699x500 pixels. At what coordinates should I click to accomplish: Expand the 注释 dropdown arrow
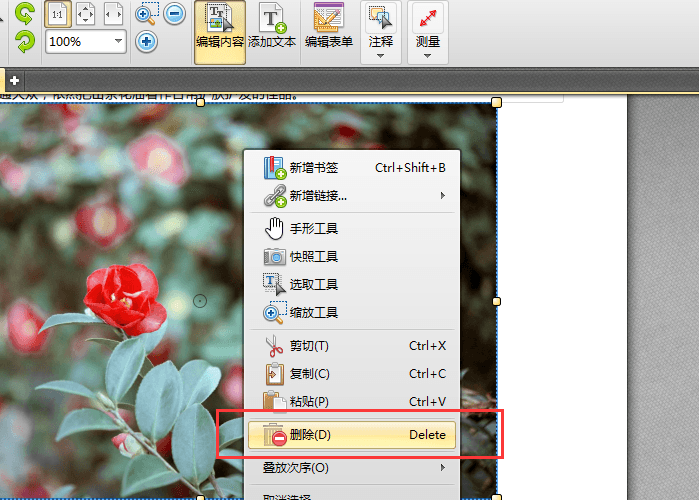point(380,56)
